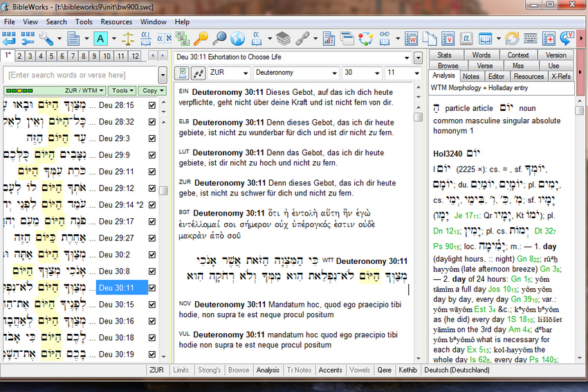588x392 pixels.
Task: Click the buttons-with-wrench setup icon
Action: tap(28, 38)
